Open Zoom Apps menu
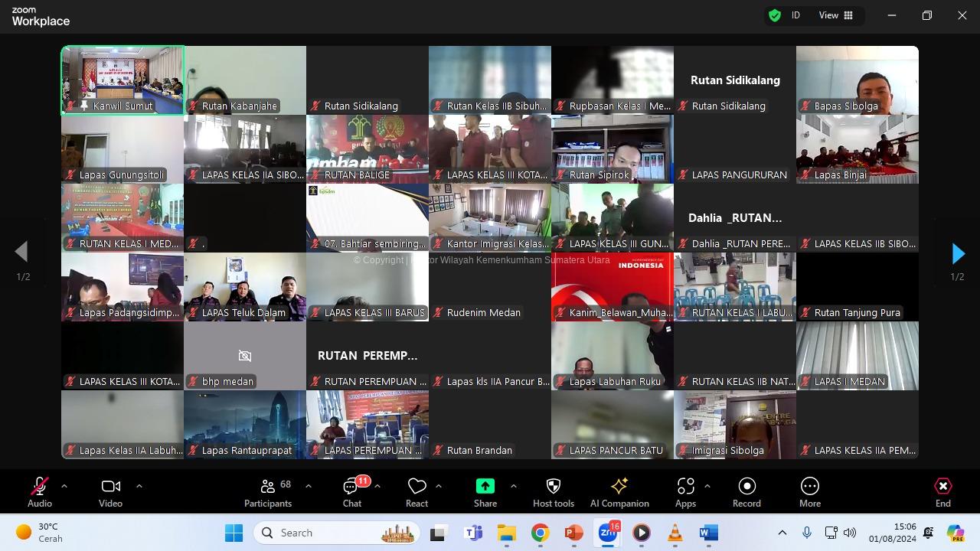The width and height of the screenshot is (980, 551). pyautogui.click(x=685, y=492)
